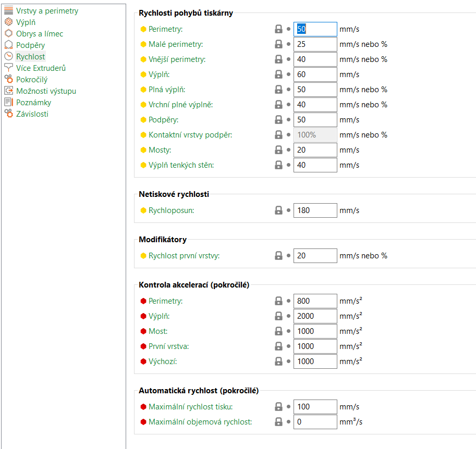This screenshot has height=449, width=476.
Task: Switch to Více Extruderů settings page
Action: [41, 68]
